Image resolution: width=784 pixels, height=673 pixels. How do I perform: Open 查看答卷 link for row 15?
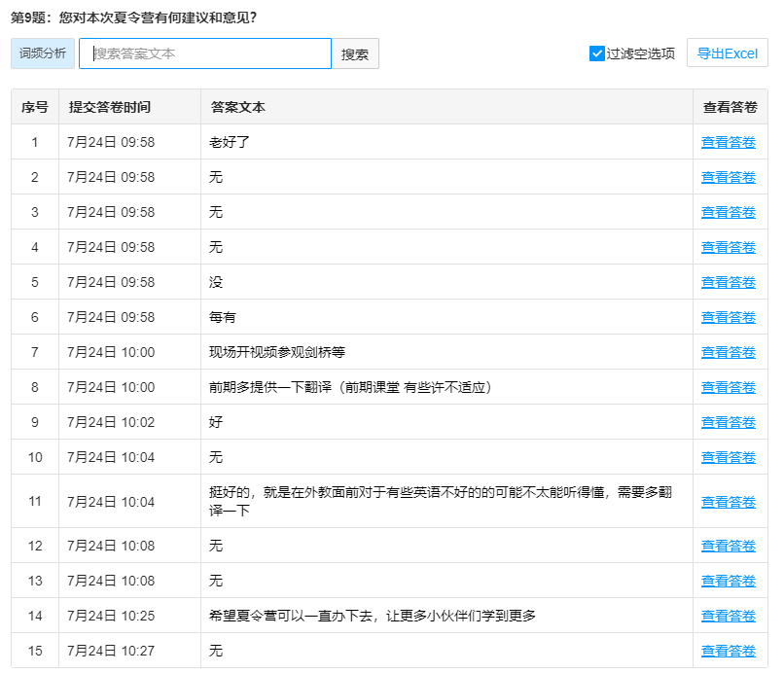[728, 651]
